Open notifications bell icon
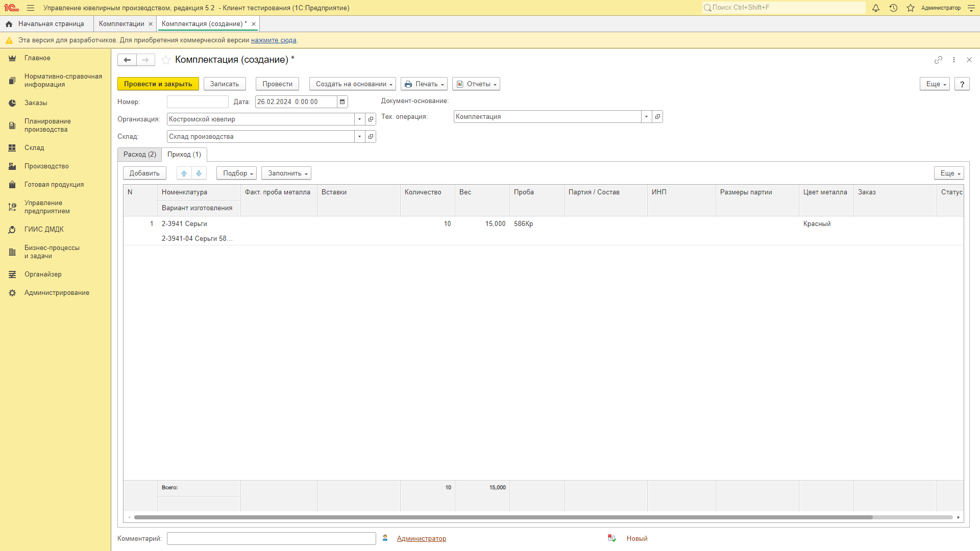980x551 pixels. [x=876, y=8]
